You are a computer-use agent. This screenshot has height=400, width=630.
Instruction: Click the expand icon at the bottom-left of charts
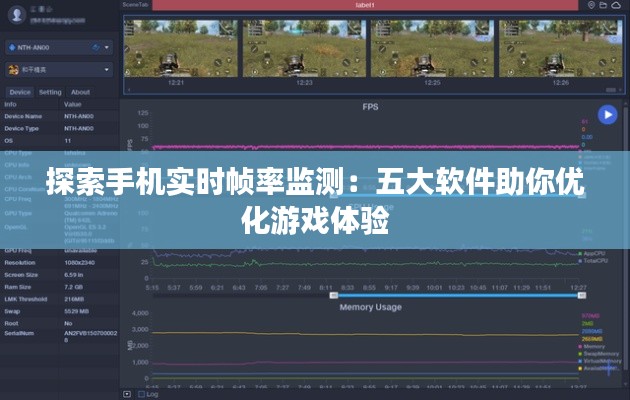[126, 394]
